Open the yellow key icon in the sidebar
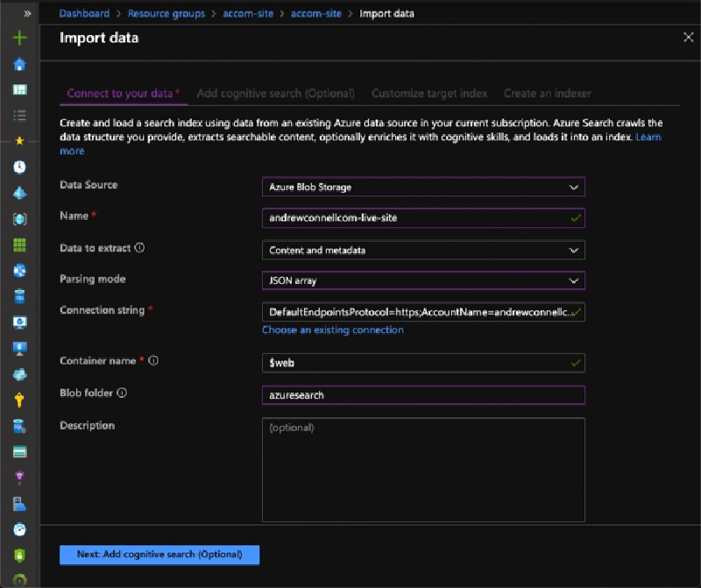Viewport: 701px width, 588px height. pos(19,400)
